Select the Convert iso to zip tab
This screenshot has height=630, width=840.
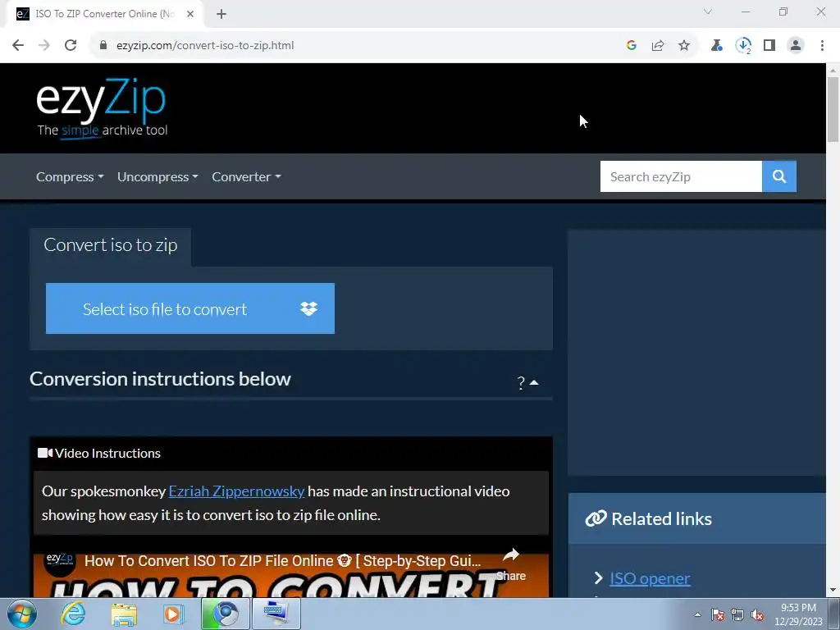point(111,244)
